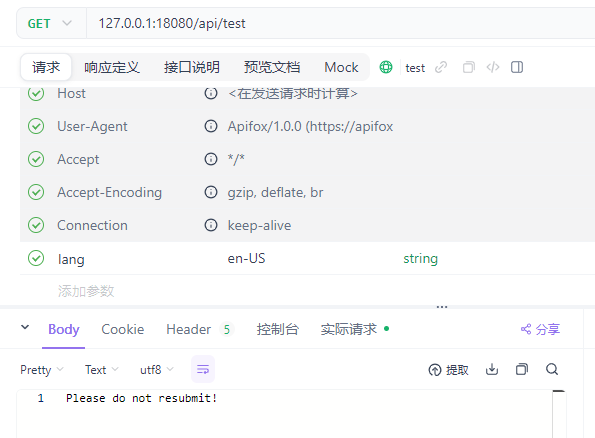Open the GET method dropdown
Image resolution: width=595 pixels, height=438 pixels.
click(x=50, y=24)
